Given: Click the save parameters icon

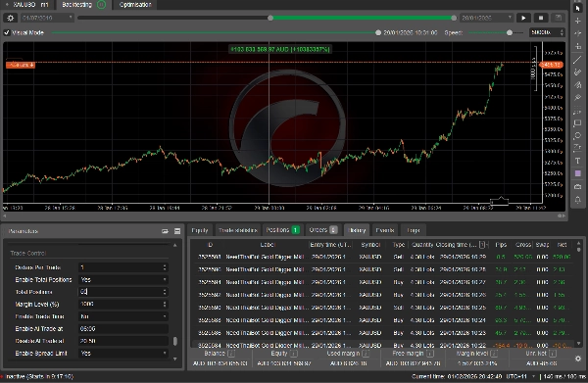Looking at the screenshot, I should tap(177, 231).
